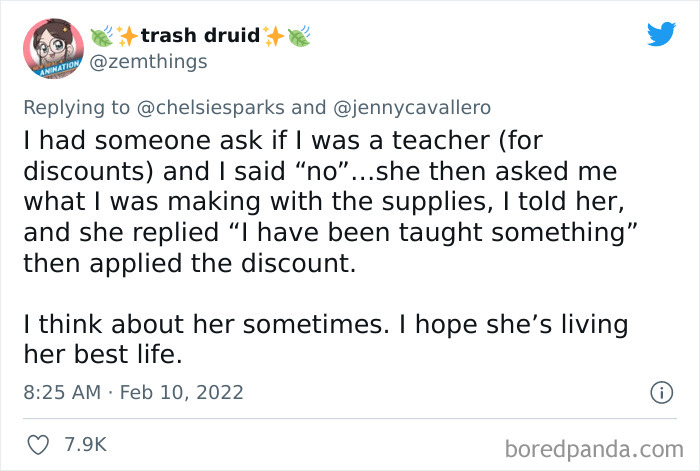Viewport: 700px width, 471px height.
Task: Click the leaf emoji after trash druid
Action: click(x=299, y=37)
